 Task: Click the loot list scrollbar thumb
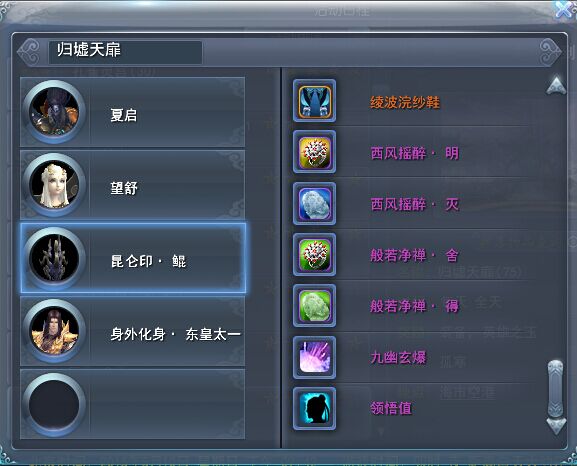(x=555, y=388)
